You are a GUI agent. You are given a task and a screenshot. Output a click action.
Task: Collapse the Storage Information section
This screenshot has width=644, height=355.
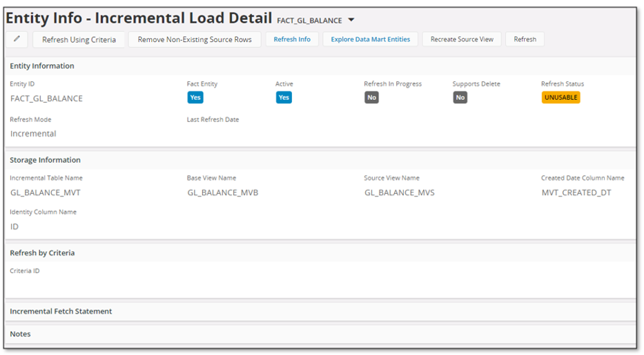[45, 160]
